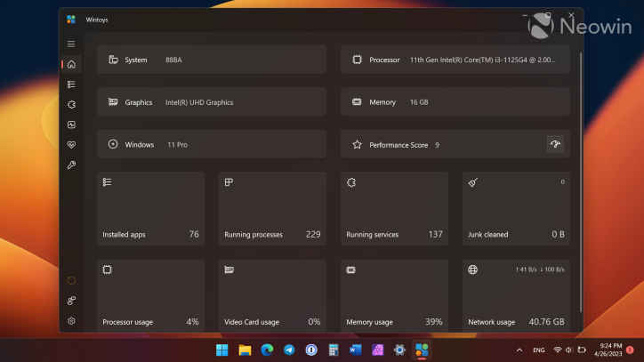Select the Home icon in sidebar
This screenshot has width=644, height=362.
pyautogui.click(x=71, y=64)
